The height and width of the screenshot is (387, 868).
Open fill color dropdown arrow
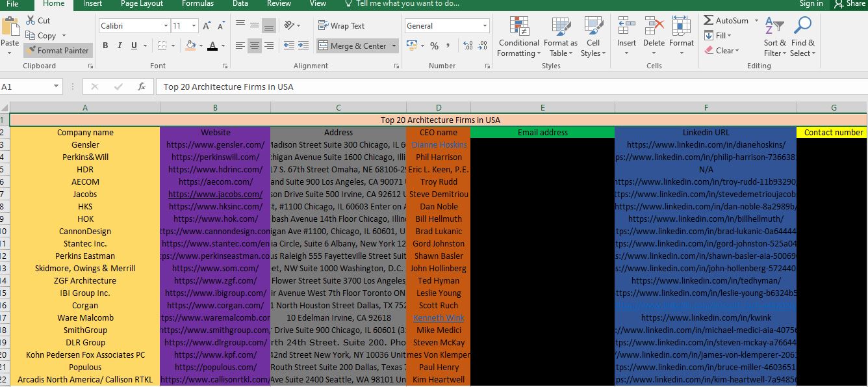200,46
